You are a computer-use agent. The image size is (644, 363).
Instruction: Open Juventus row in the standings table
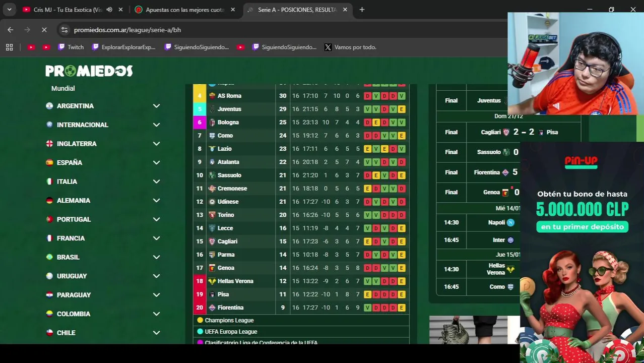[x=301, y=109]
